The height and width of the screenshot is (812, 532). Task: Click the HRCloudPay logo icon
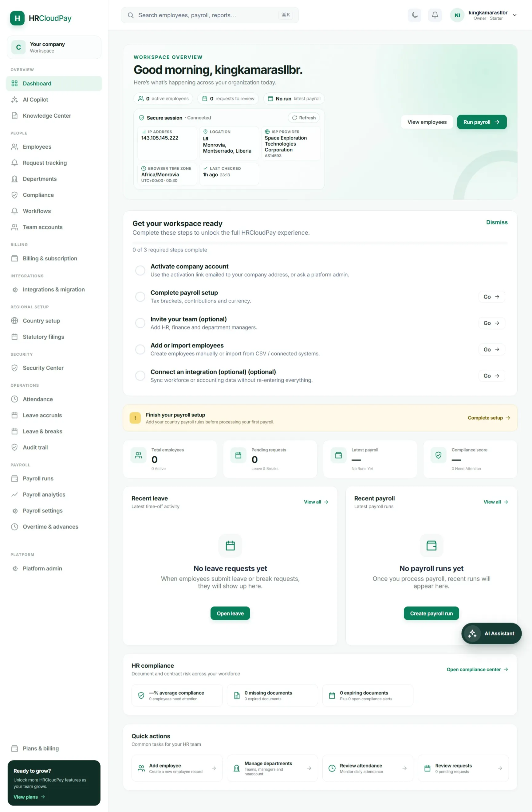(17, 18)
